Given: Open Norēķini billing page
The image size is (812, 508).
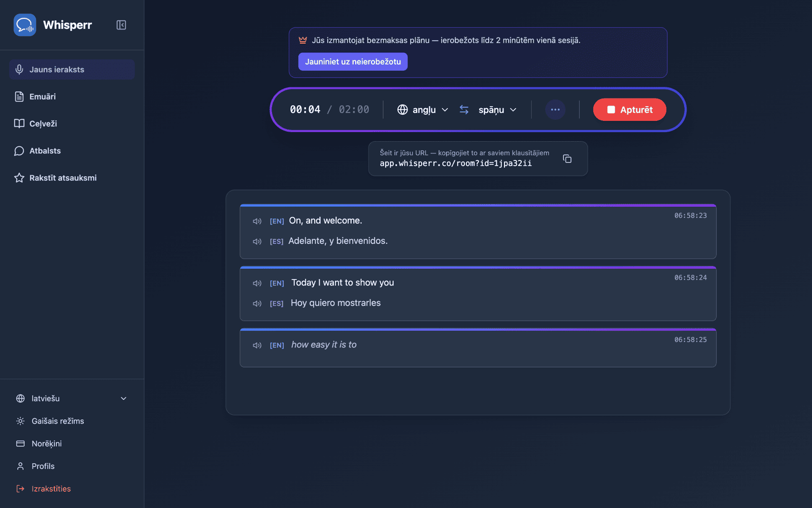Looking at the screenshot, I should (72, 443).
